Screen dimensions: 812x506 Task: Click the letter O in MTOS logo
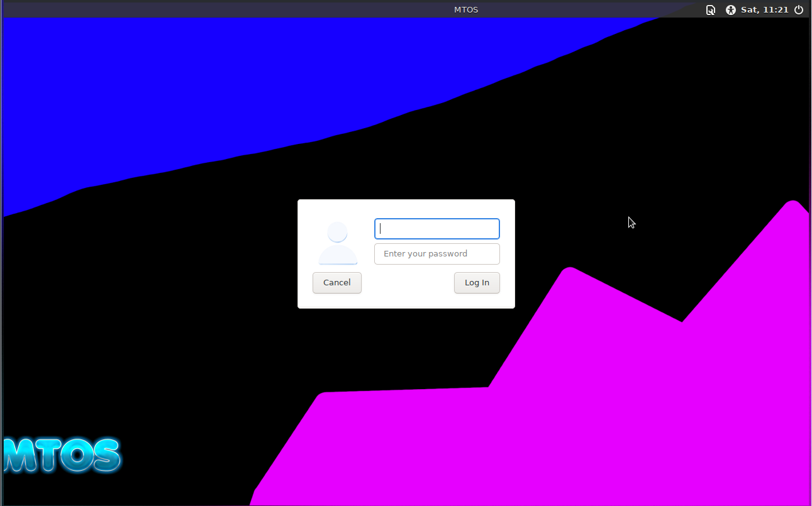(77, 455)
